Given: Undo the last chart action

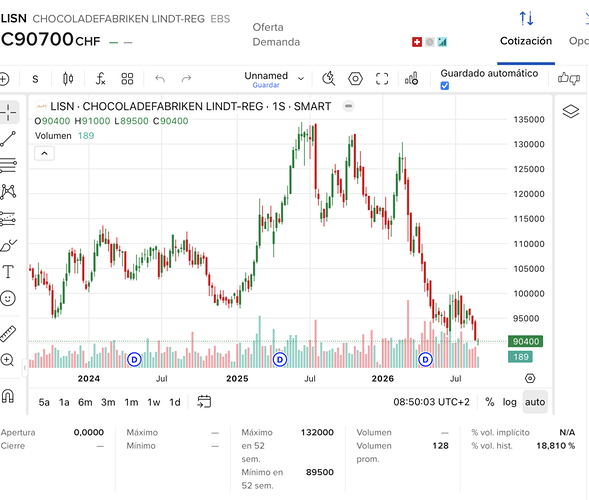Looking at the screenshot, I should coord(160,79).
